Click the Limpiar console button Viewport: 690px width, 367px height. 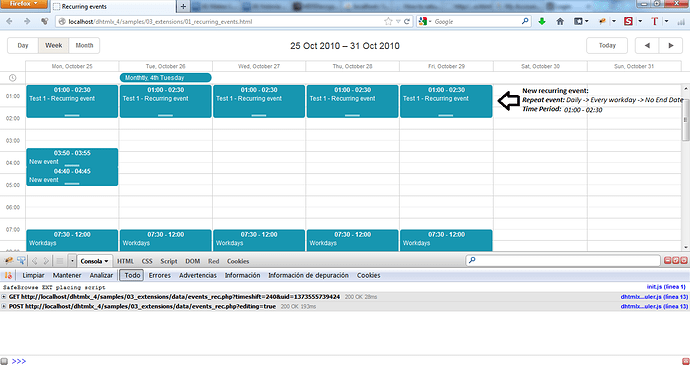[x=33, y=275]
